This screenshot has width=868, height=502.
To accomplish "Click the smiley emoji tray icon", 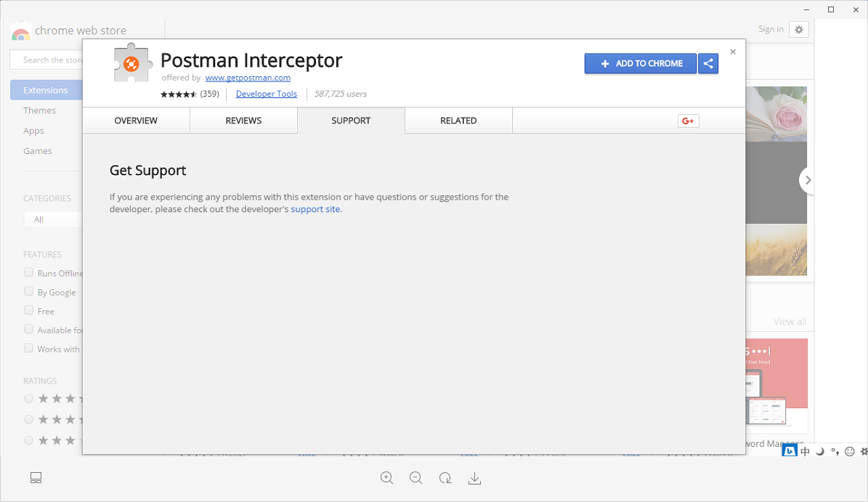I will point(850,452).
